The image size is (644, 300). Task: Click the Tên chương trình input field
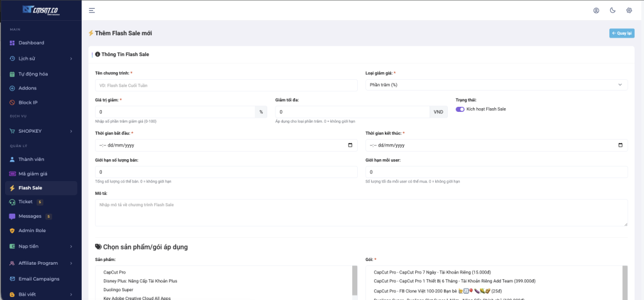[x=226, y=85]
